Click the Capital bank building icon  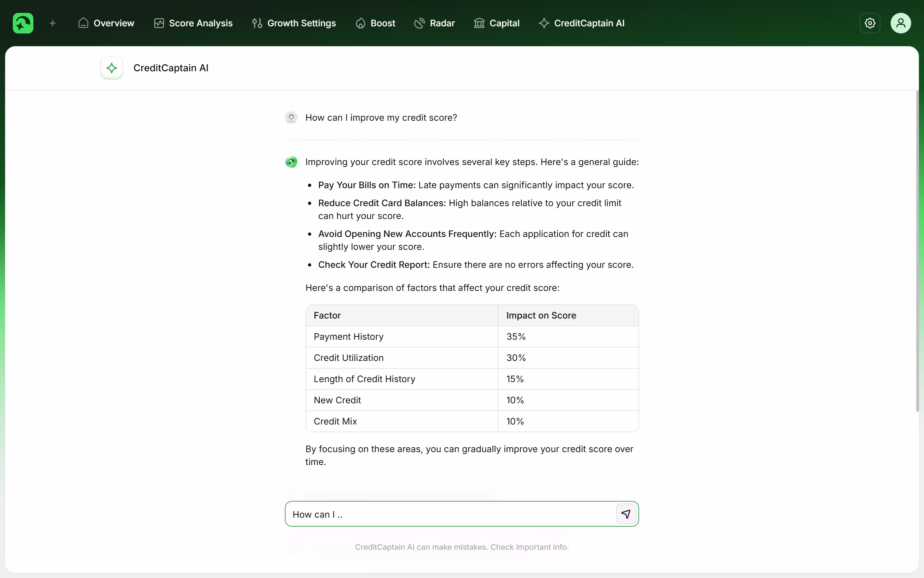(479, 23)
